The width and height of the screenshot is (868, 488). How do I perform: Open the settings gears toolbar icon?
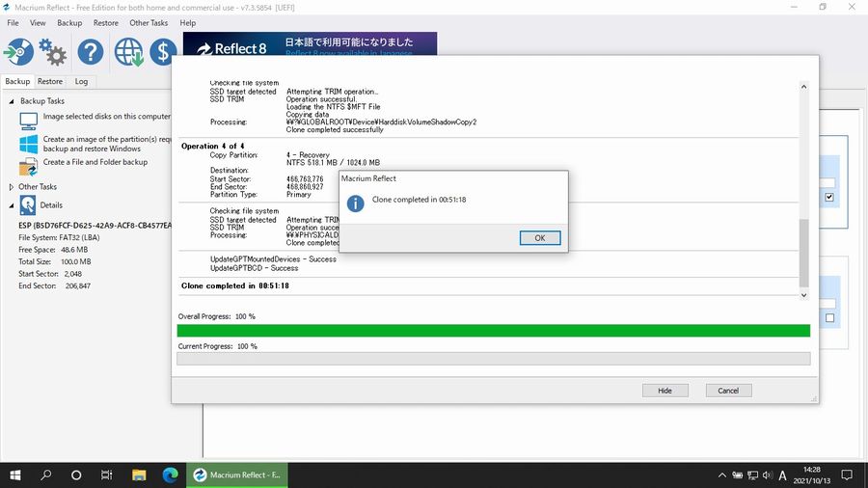coord(53,52)
